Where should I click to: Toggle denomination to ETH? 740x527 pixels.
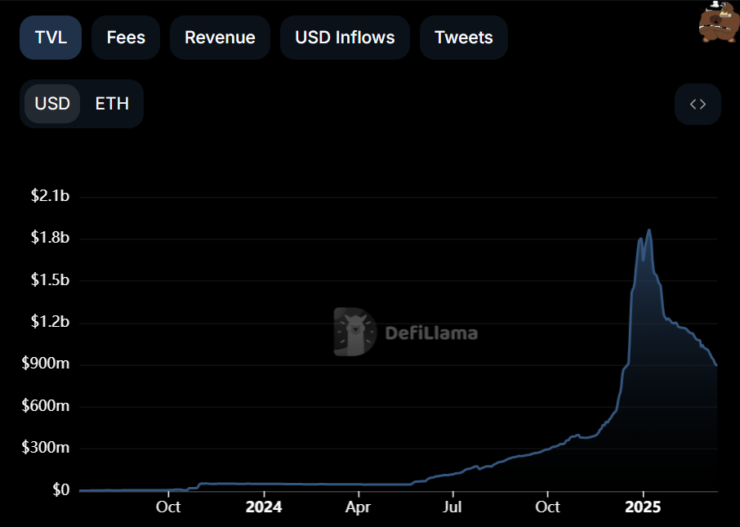[x=112, y=104]
